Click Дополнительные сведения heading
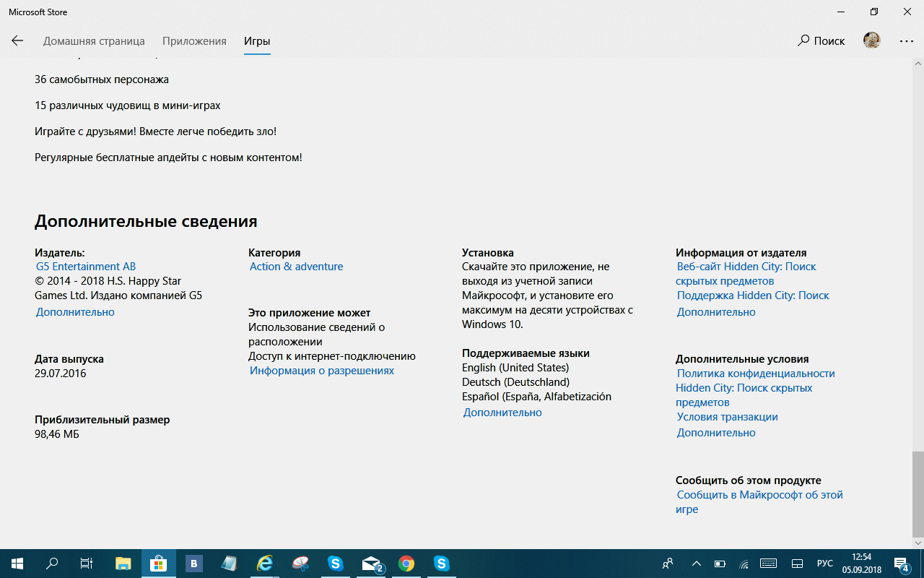Screen dimensions: 924x578 [146, 221]
